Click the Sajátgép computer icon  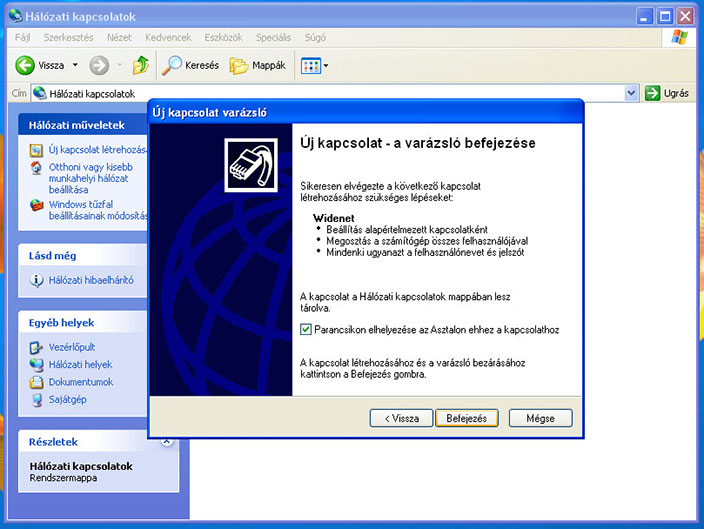click(x=37, y=400)
